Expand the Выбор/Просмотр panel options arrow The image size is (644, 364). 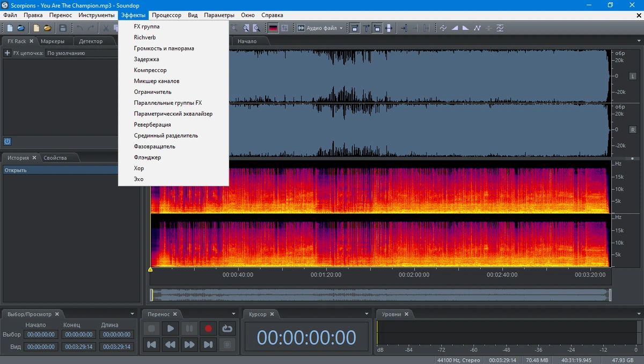133,314
